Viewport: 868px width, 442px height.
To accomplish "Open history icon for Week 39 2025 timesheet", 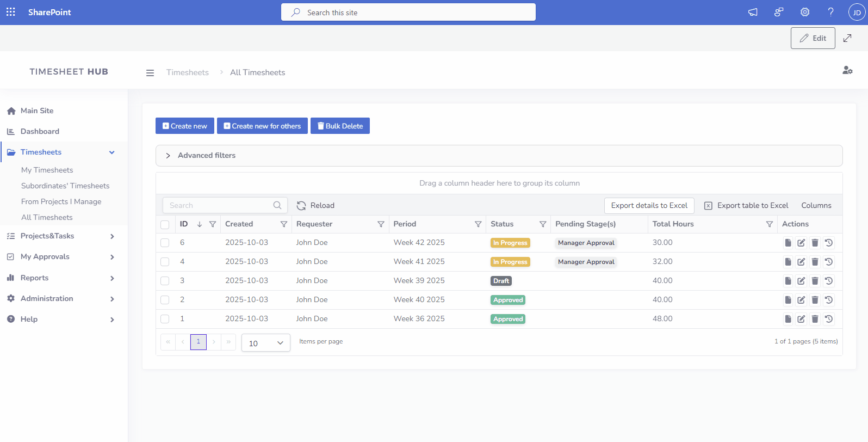I will point(828,281).
